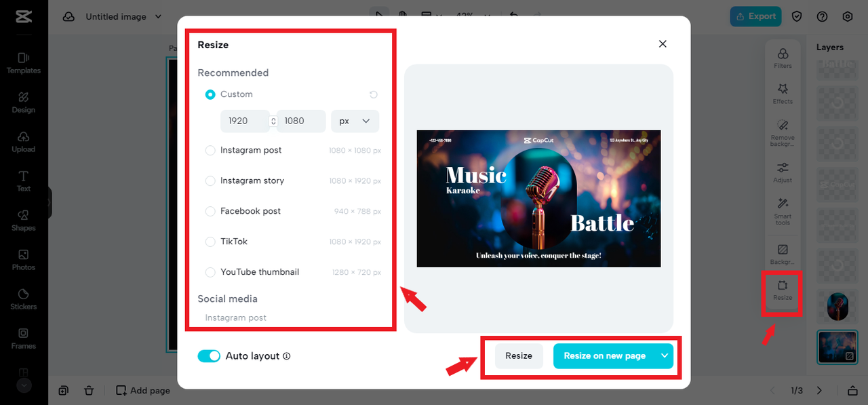Click the width stepper arrows next to 1920
The height and width of the screenshot is (405, 868).
pos(273,121)
